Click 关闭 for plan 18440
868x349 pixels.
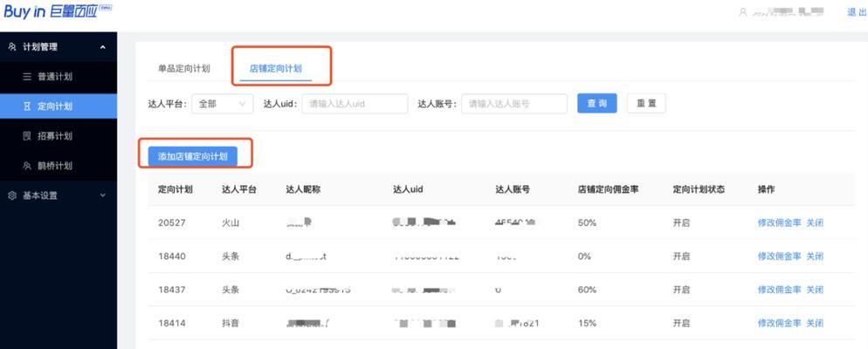tap(815, 257)
